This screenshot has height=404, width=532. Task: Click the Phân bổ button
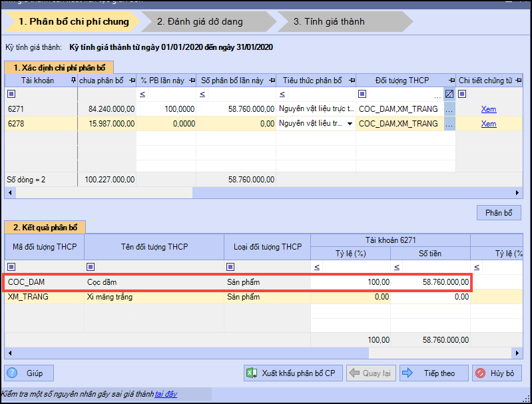[499, 213]
